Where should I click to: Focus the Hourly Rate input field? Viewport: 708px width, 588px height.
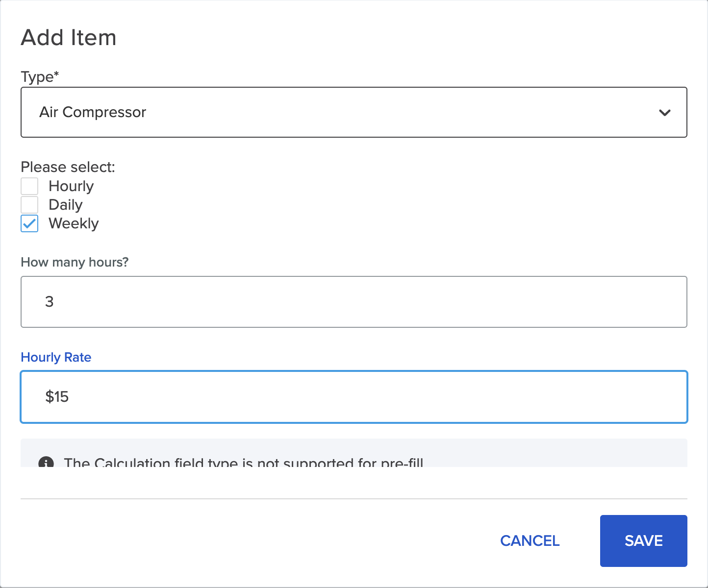[x=354, y=397]
